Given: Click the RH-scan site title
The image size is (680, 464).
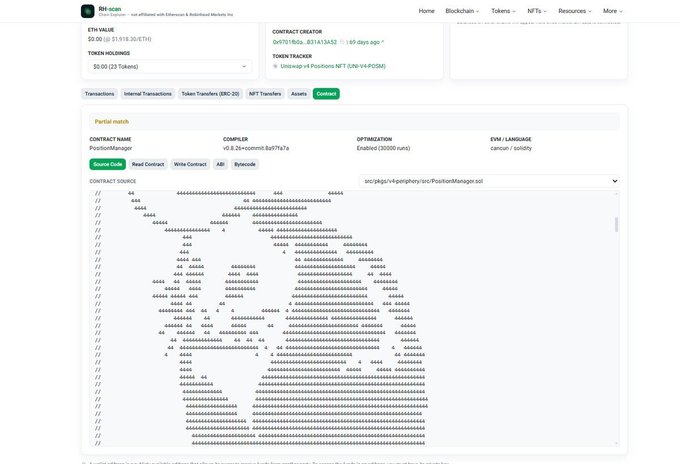Looking at the screenshot, I should click(110, 9).
